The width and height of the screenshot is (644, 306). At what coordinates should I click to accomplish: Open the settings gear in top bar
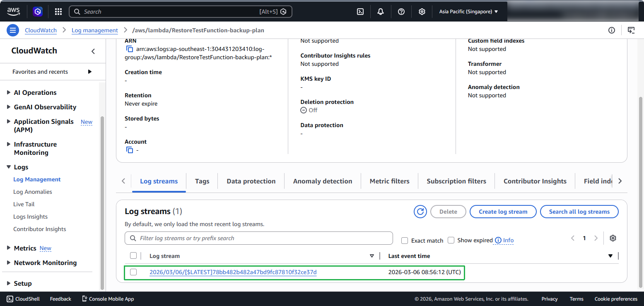click(x=422, y=12)
